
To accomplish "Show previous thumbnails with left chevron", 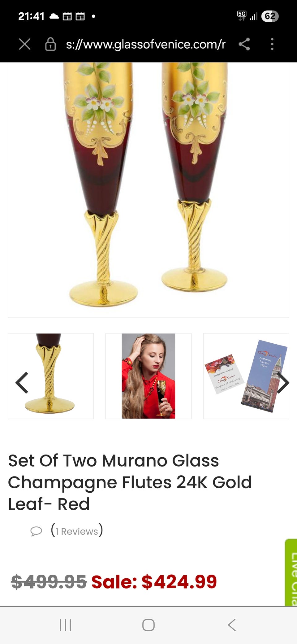I will (x=22, y=383).
